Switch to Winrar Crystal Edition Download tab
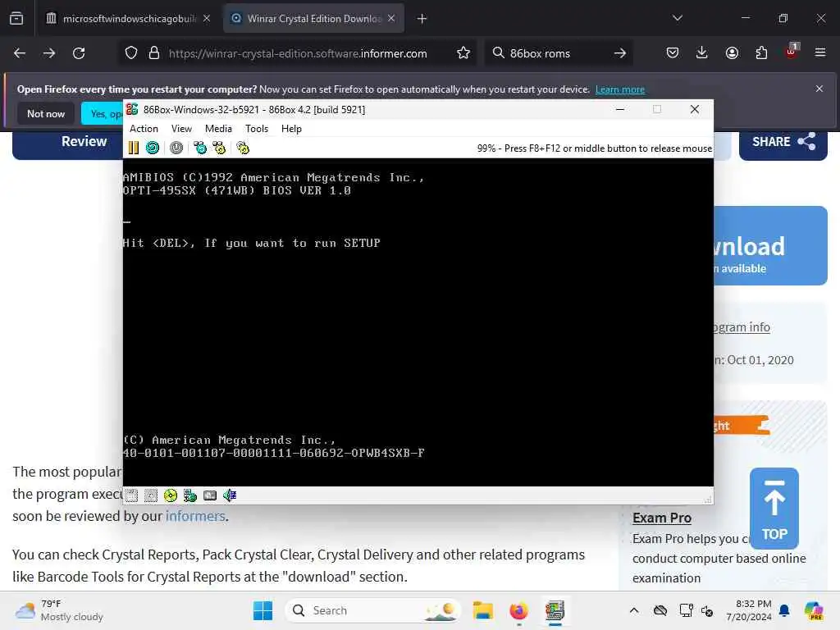The height and width of the screenshot is (630, 840). (314, 18)
